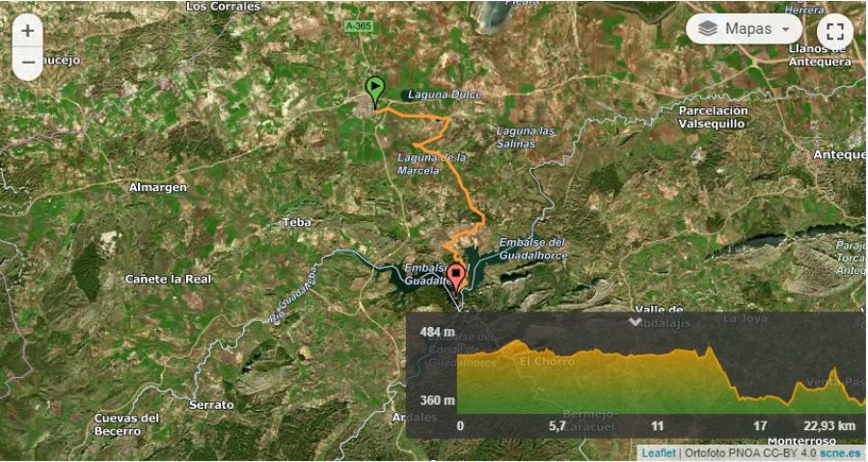The width and height of the screenshot is (868, 462).
Task: Click the 484 m elevation label
Action: [x=437, y=333]
